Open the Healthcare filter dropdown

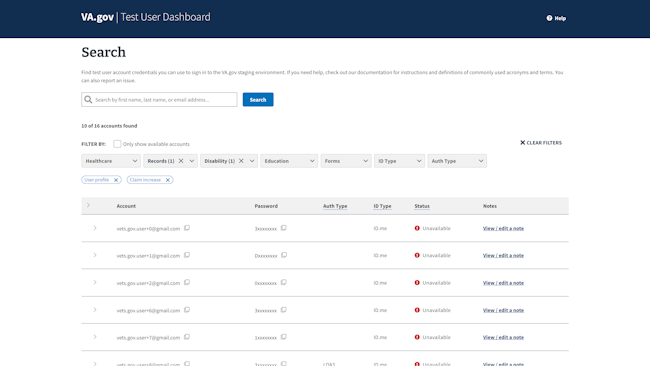click(x=111, y=161)
